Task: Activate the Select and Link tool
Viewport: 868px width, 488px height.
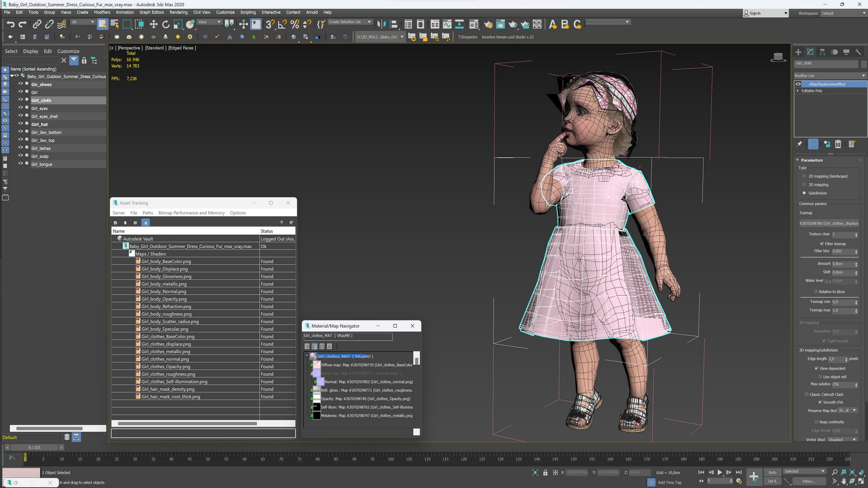Action: (37, 24)
